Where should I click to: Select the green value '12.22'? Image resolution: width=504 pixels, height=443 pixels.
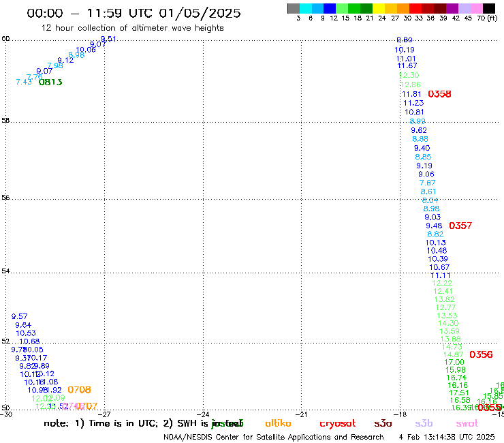(x=442, y=283)
